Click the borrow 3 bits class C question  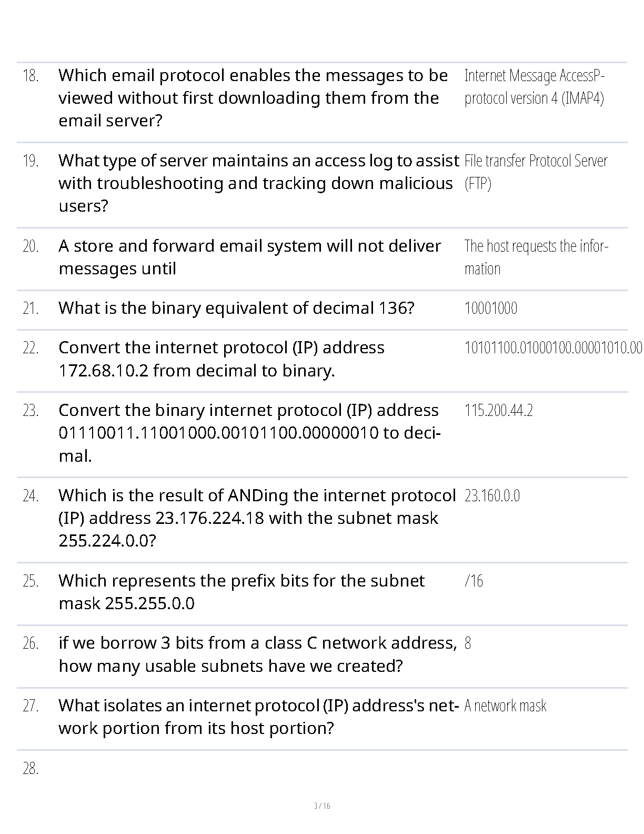[x=257, y=654]
